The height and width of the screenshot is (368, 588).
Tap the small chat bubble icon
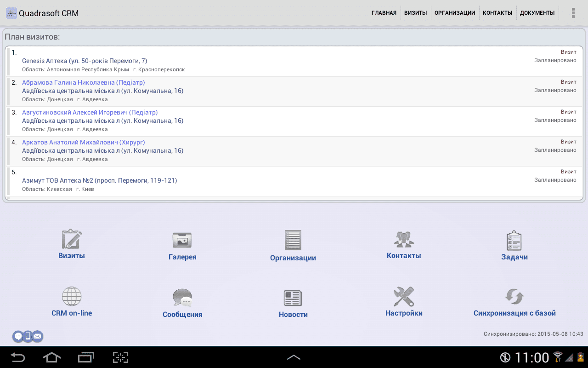click(x=18, y=336)
